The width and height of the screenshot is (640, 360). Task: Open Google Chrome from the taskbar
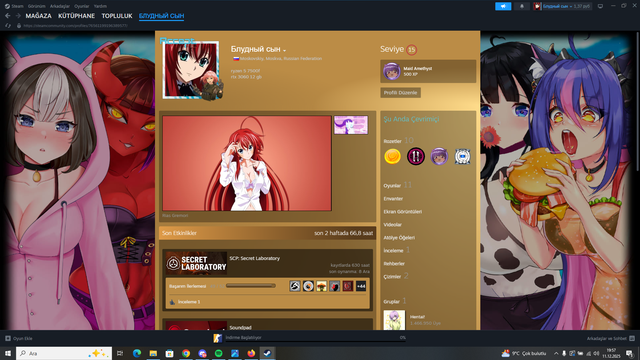186,353
